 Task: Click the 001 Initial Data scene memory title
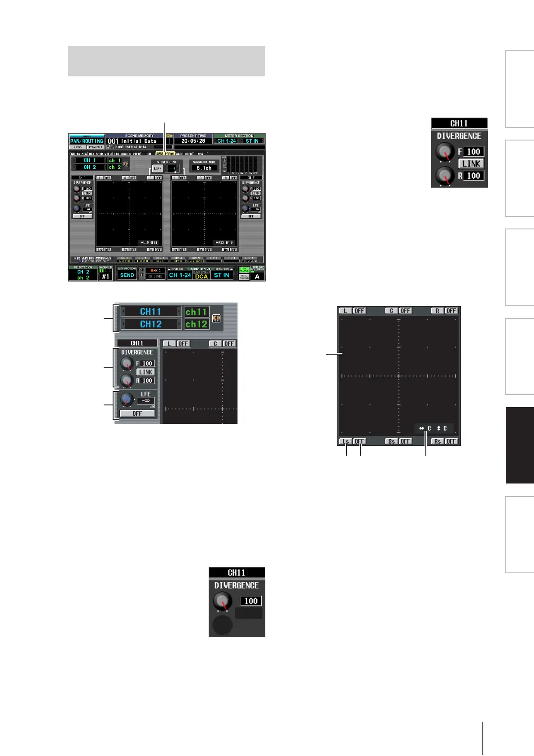[x=132, y=141]
